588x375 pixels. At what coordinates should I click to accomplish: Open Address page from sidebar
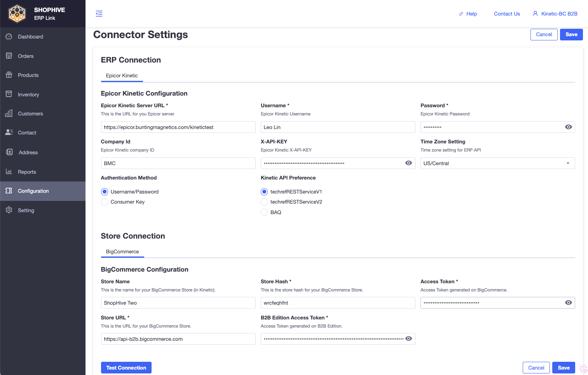(x=43, y=152)
